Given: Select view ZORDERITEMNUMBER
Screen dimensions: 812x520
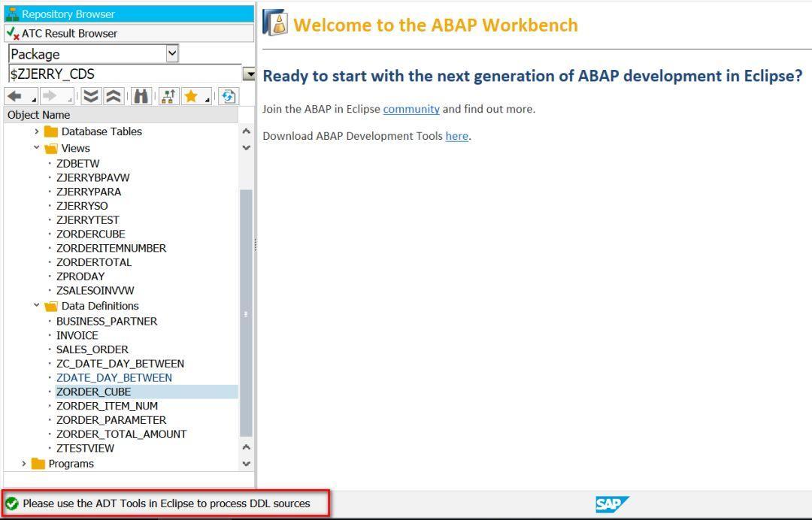Looking at the screenshot, I should click(111, 249).
